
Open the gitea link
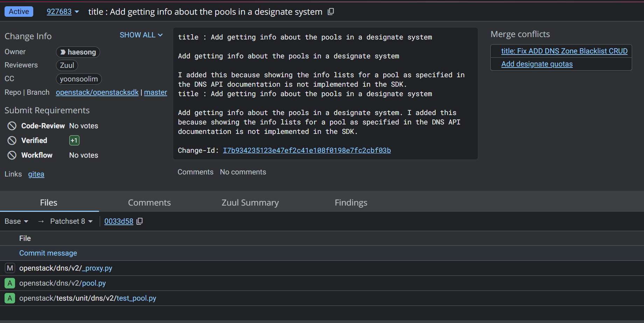click(x=36, y=174)
